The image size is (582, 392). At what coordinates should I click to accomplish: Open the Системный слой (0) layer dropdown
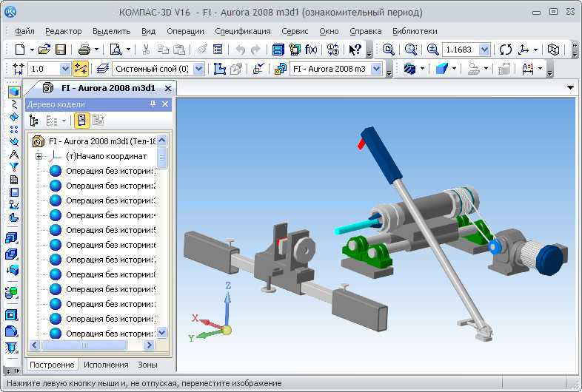199,69
